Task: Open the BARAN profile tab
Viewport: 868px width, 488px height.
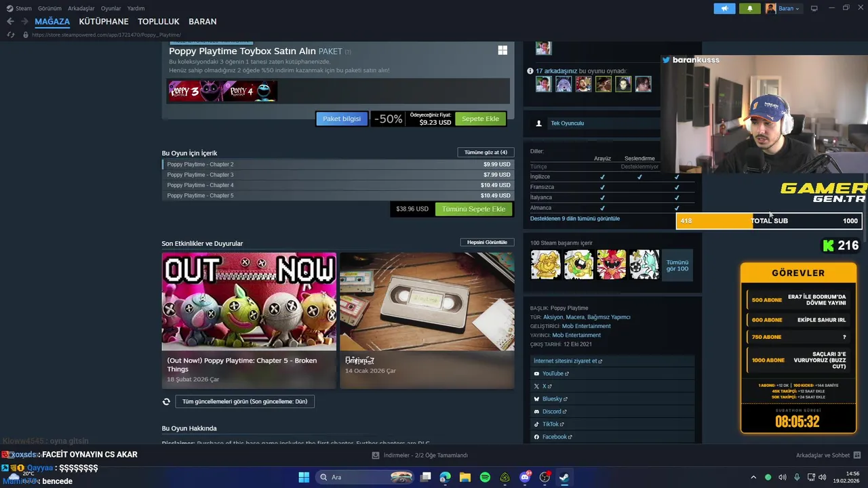Action: (203, 22)
